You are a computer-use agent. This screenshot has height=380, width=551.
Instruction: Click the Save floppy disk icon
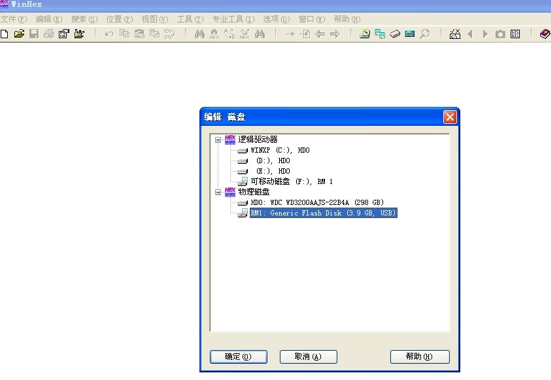(34, 34)
